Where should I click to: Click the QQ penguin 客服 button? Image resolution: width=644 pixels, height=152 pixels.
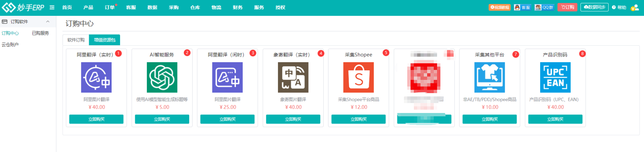[522, 7]
